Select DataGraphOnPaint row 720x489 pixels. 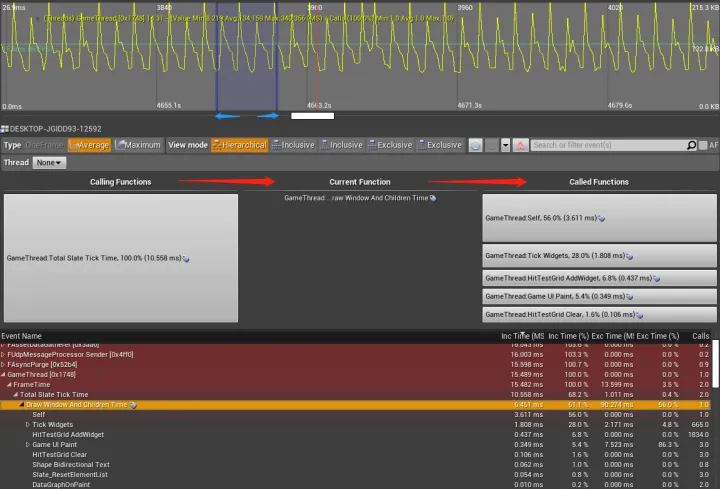[x=355, y=484]
